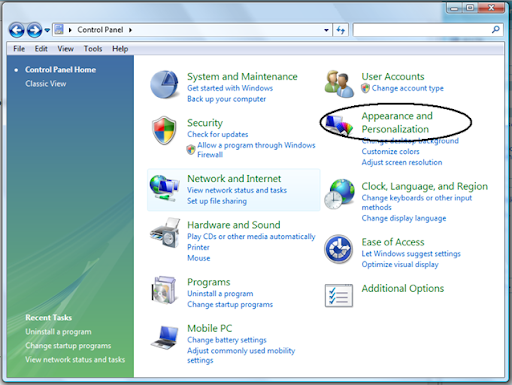Click shield icon beside Allow a program

[191, 150]
